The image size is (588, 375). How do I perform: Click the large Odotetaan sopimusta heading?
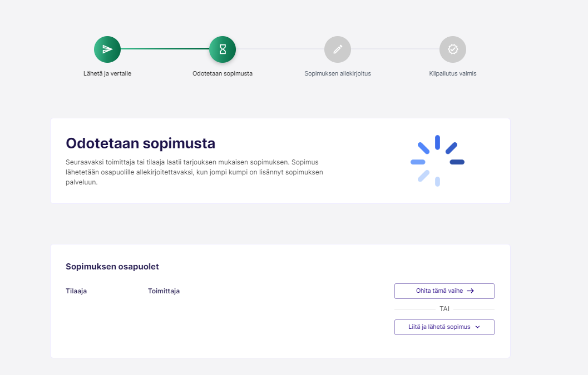point(141,143)
